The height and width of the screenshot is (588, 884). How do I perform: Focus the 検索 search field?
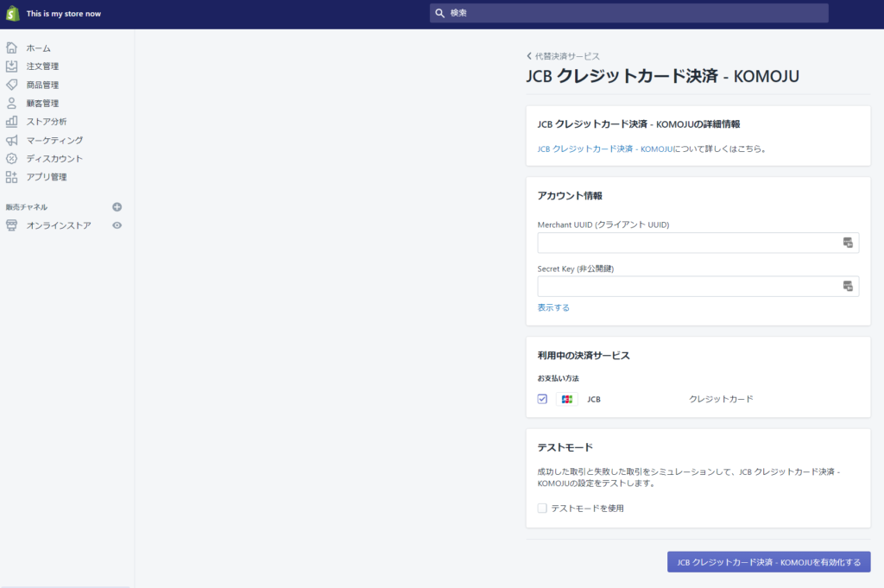(629, 13)
